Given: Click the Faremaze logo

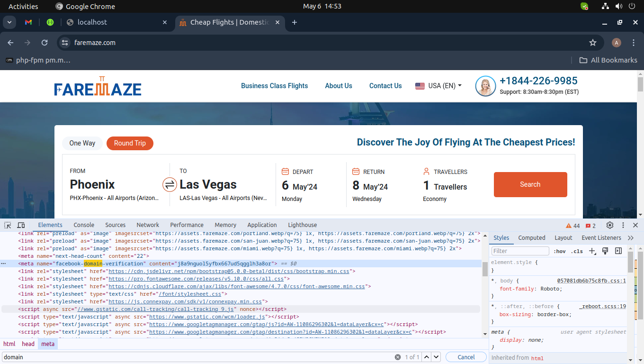Looking at the screenshot, I should (x=98, y=86).
